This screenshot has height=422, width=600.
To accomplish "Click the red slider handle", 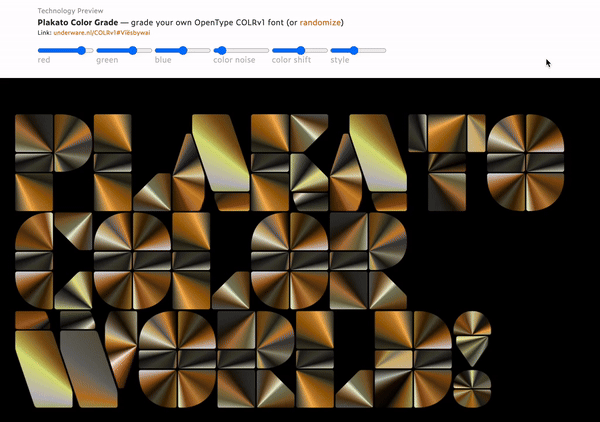I will [x=80, y=50].
